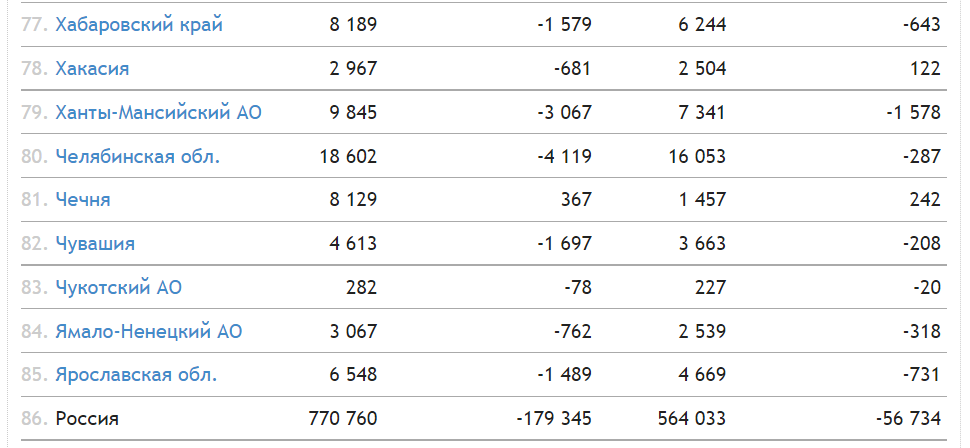Open the Хакасия region link
The image size is (970, 448).
[x=92, y=69]
